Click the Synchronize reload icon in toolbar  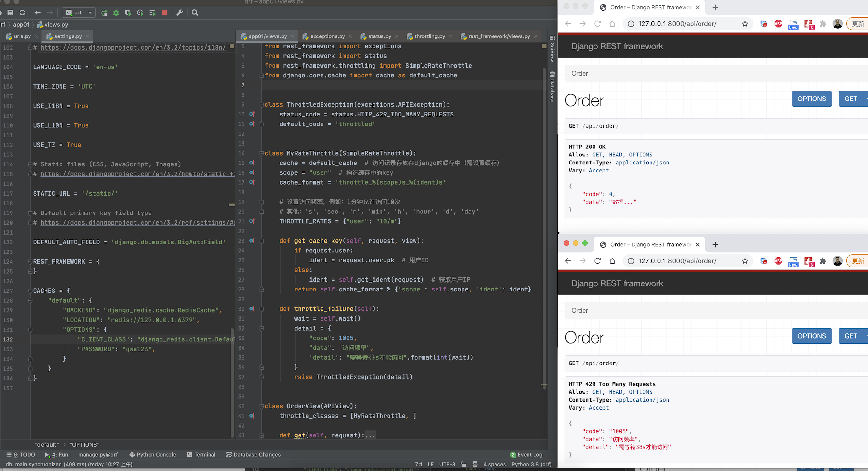coord(22,12)
